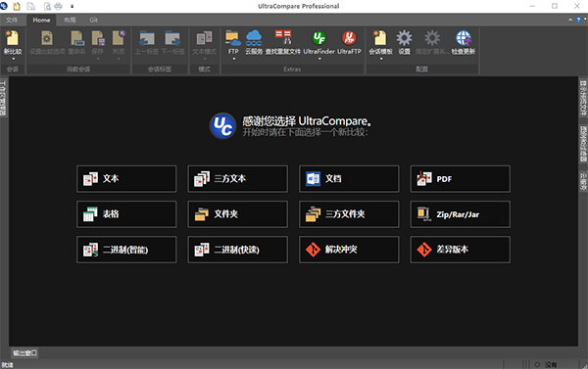This screenshot has width=588, height=369.
Task: Launch UltraFinder from the ribbon
Action: (319, 38)
